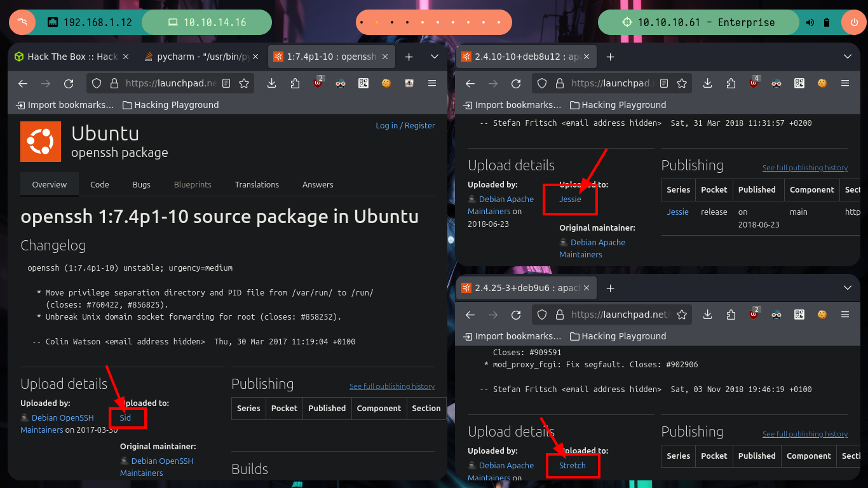List all tabs dropdown in openssh window
Image resolution: width=868 pixels, height=488 pixels.
(x=435, y=57)
